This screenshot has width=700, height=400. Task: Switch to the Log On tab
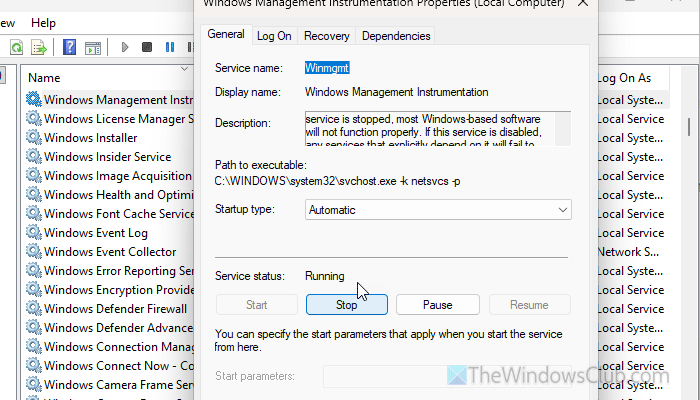274,36
